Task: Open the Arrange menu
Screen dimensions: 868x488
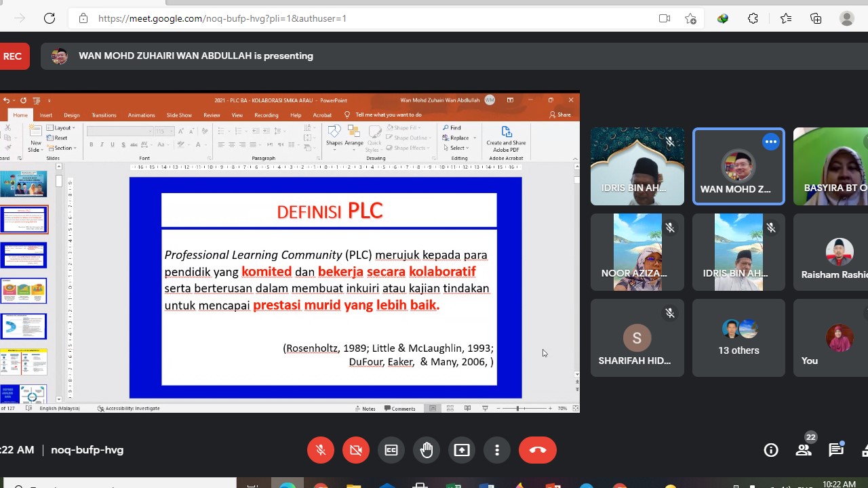Action: pos(354,136)
